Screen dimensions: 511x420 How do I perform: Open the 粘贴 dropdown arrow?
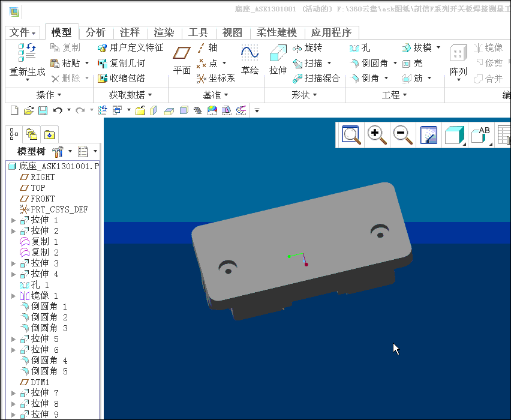click(87, 63)
